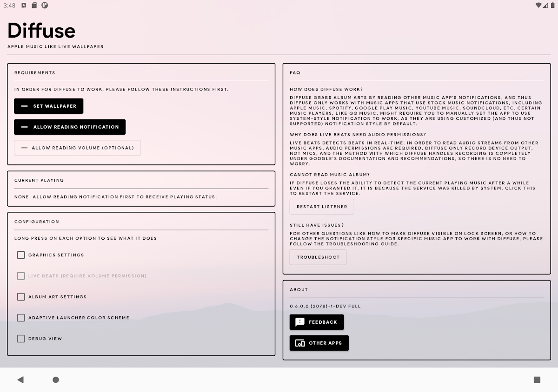Screen dimensions: 558x392
Task: Click the dash icon on Allow Reading Volume
Action: 25,148
